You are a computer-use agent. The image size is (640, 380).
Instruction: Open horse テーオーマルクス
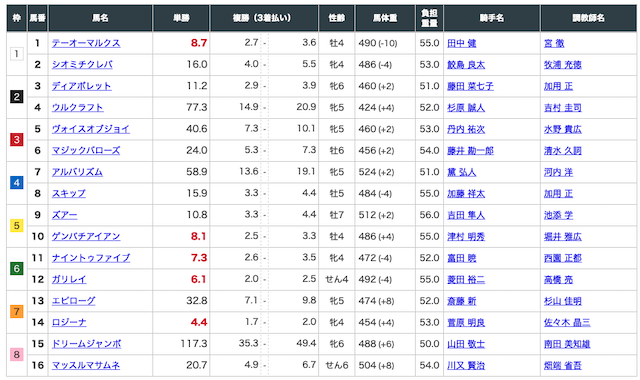pos(86,43)
